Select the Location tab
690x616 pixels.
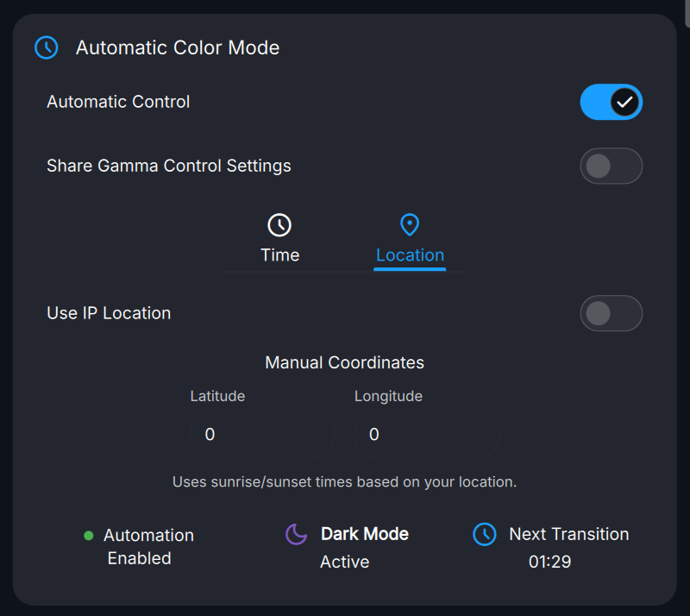[x=410, y=255]
